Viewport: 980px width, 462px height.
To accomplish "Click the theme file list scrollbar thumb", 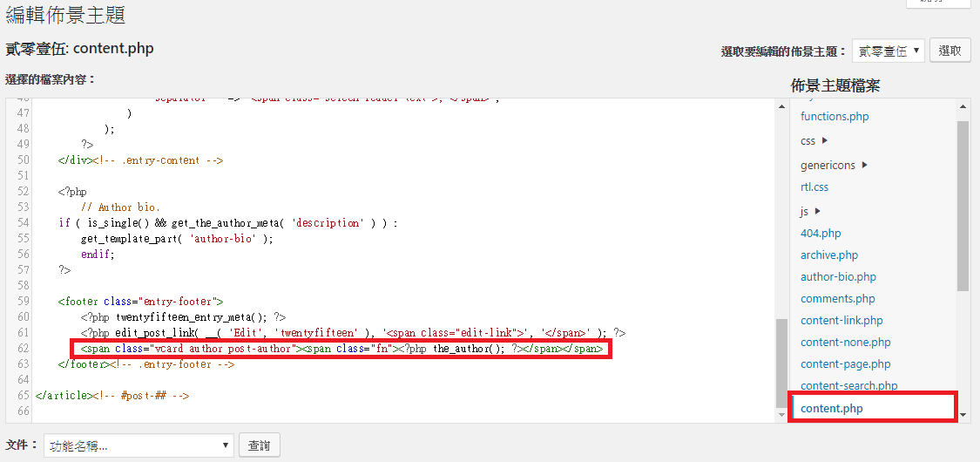I will click(x=963, y=205).
